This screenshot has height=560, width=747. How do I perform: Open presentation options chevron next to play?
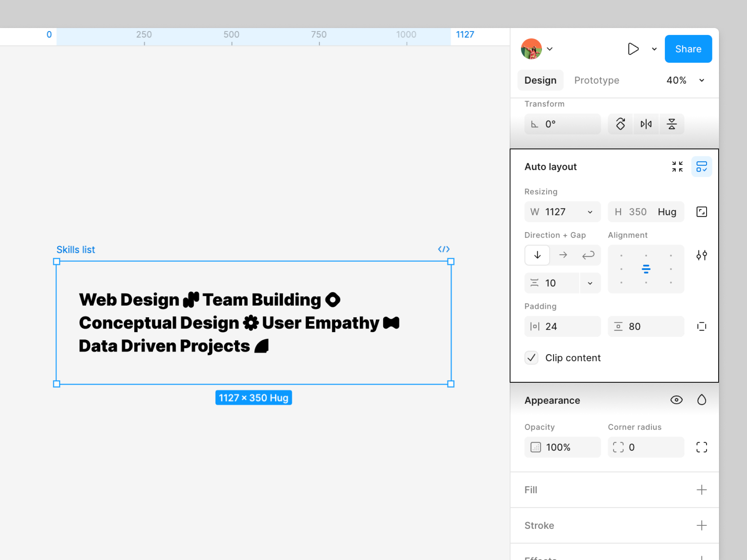(x=654, y=49)
